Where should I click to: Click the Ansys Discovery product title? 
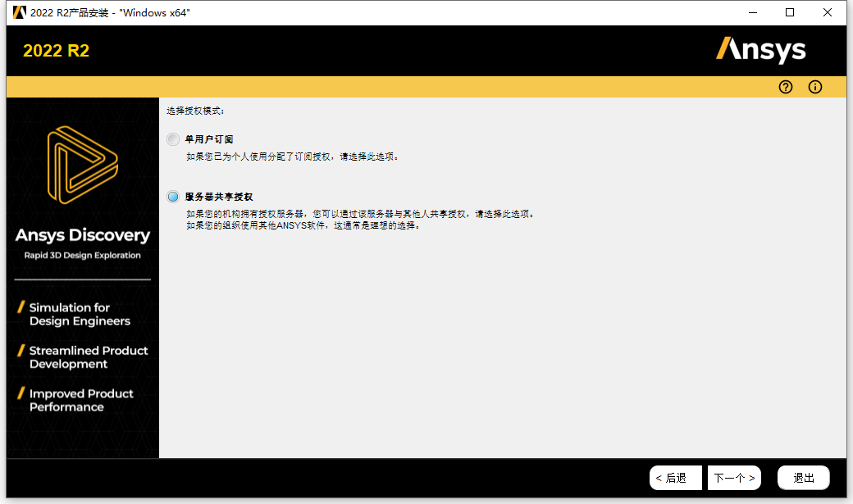(x=83, y=235)
